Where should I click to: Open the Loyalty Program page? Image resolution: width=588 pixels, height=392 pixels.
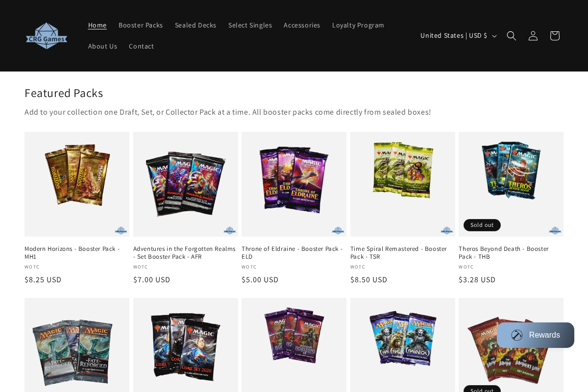(x=358, y=24)
